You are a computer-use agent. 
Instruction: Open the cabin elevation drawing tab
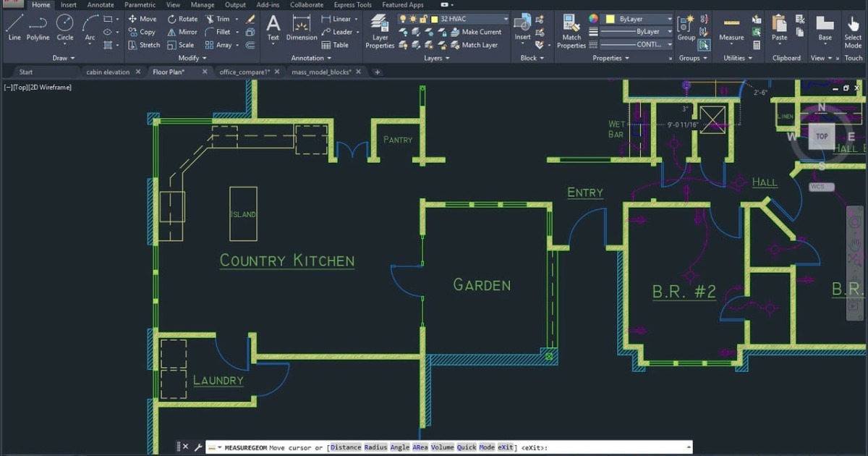(108, 72)
